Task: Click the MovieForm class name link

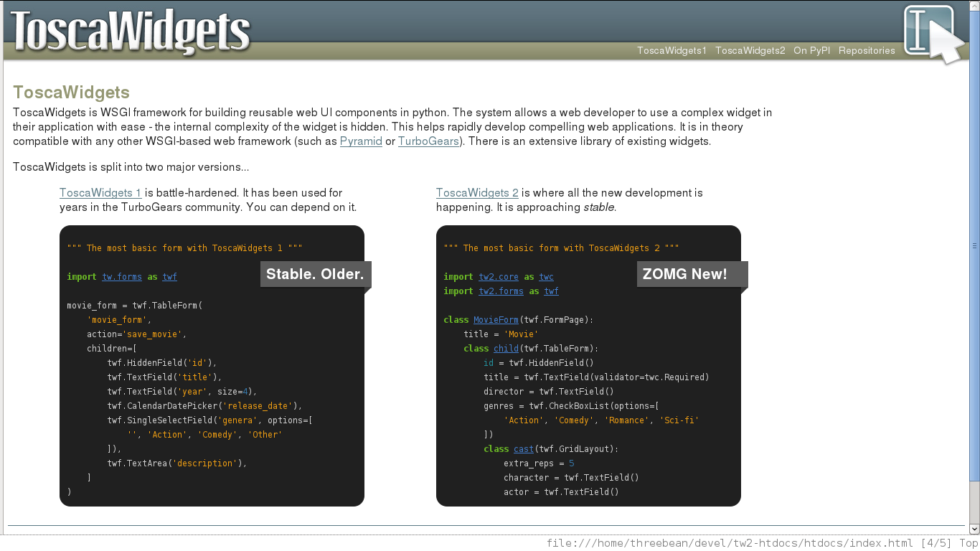Action: point(496,320)
